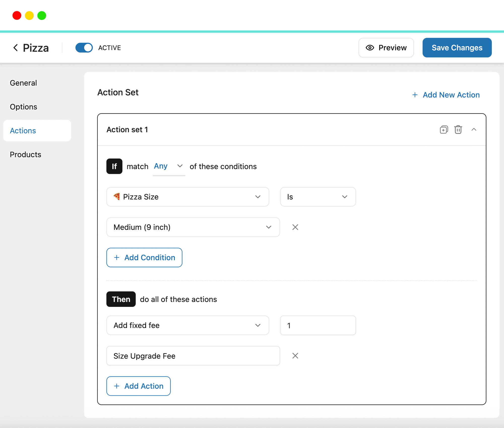Toggle the ACTIVE switch off
The width and height of the screenshot is (504, 428).
click(84, 48)
